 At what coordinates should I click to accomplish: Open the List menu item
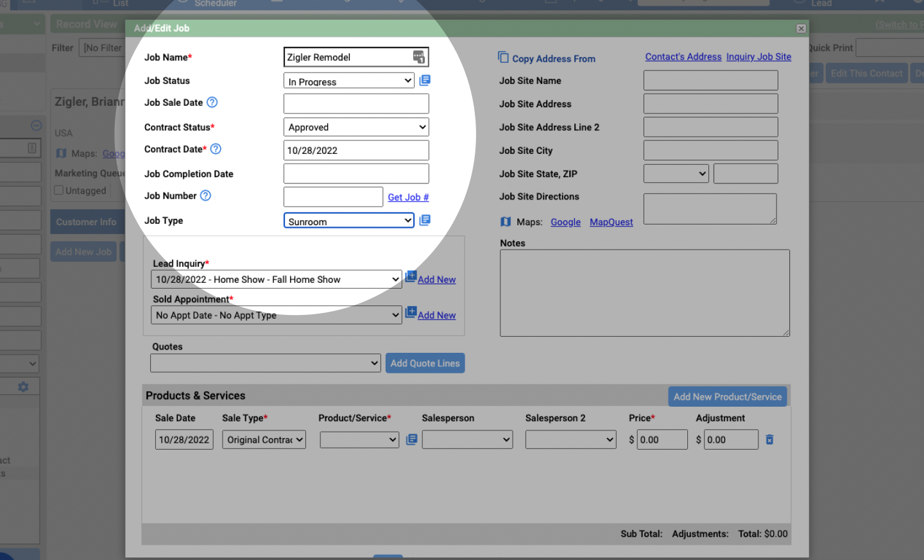[121, 3]
